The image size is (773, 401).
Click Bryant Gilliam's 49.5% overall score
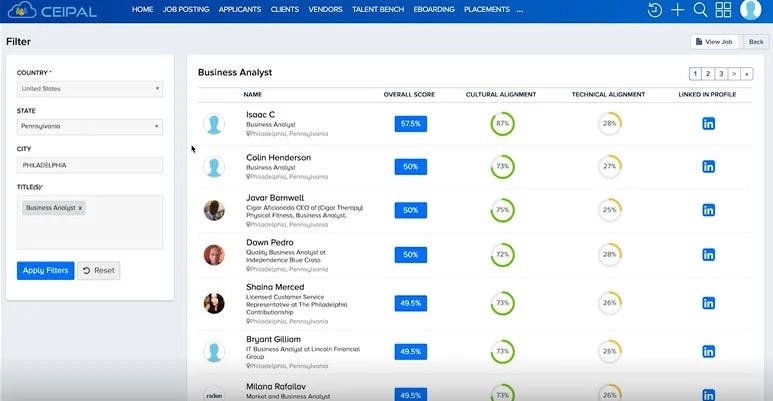pos(411,352)
